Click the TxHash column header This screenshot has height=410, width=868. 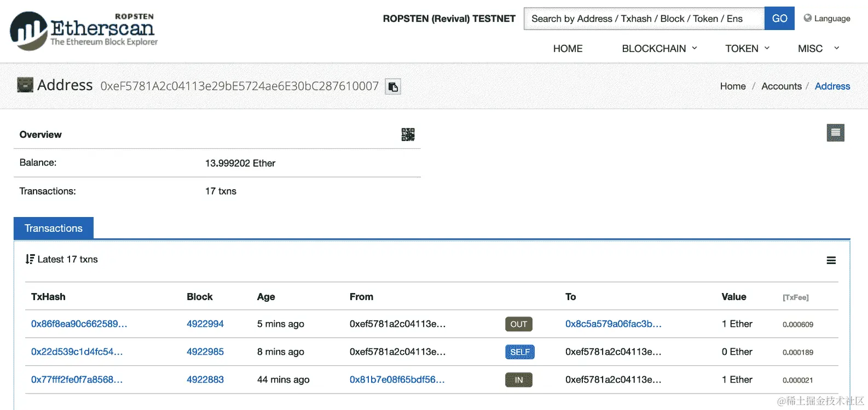(48, 297)
